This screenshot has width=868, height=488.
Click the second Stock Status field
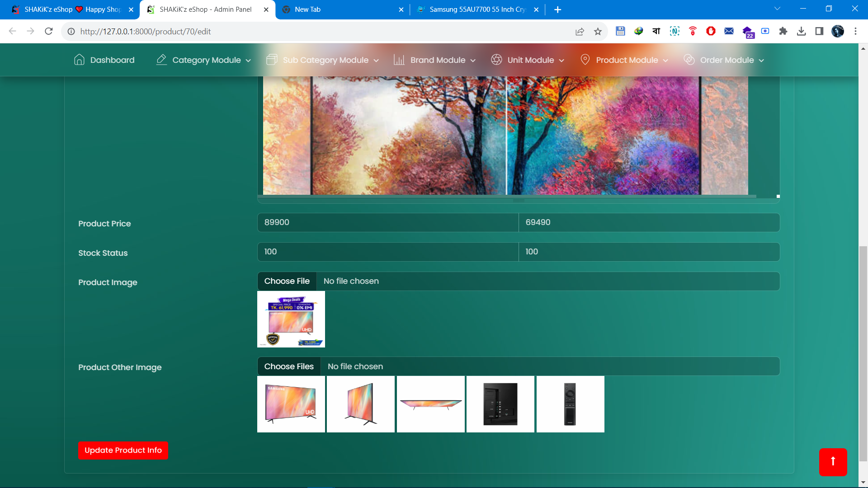(649, 252)
